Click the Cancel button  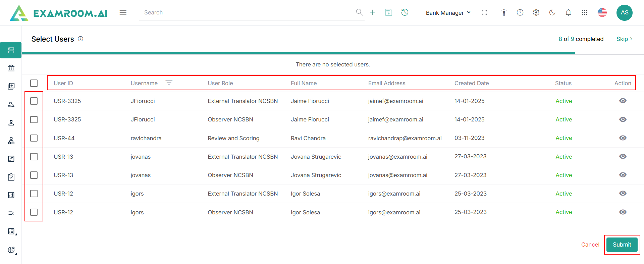(x=590, y=245)
